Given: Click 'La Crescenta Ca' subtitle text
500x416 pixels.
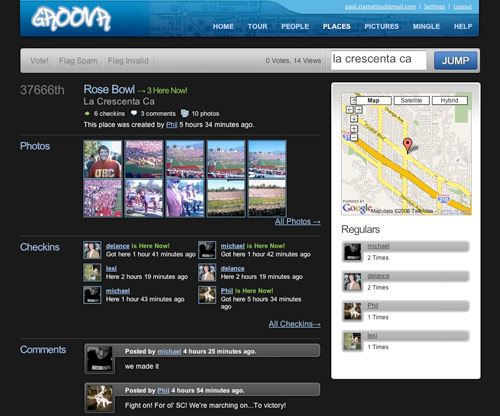Looking at the screenshot, I should [119, 101].
